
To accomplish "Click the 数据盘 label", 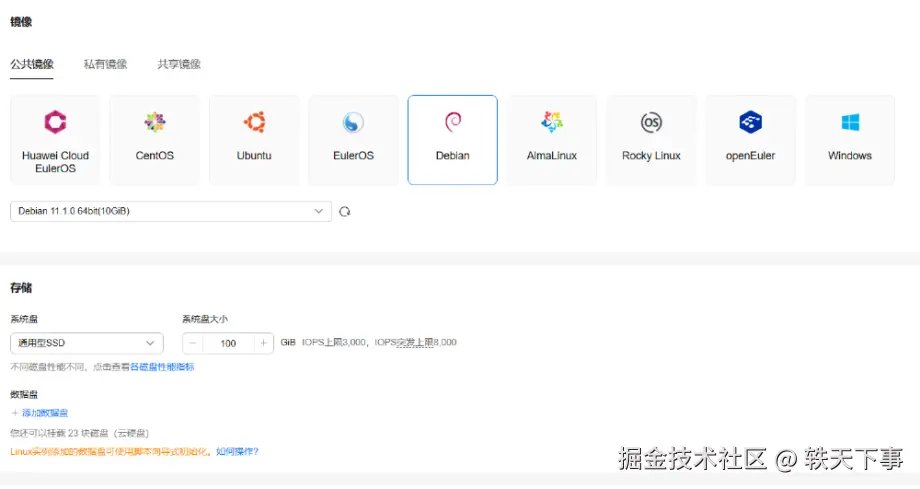I will coord(24,394).
